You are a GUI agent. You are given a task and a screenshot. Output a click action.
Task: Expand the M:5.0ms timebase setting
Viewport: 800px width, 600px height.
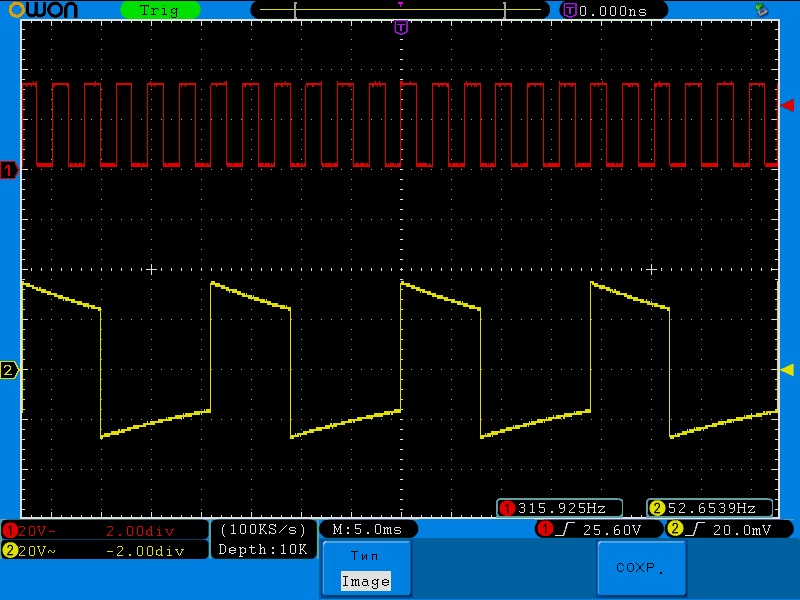[367, 529]
